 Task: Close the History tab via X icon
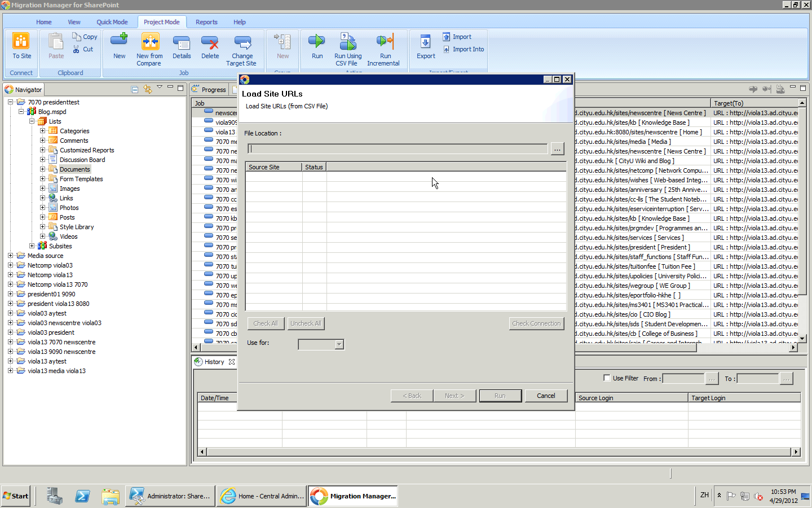coord(232,362)
